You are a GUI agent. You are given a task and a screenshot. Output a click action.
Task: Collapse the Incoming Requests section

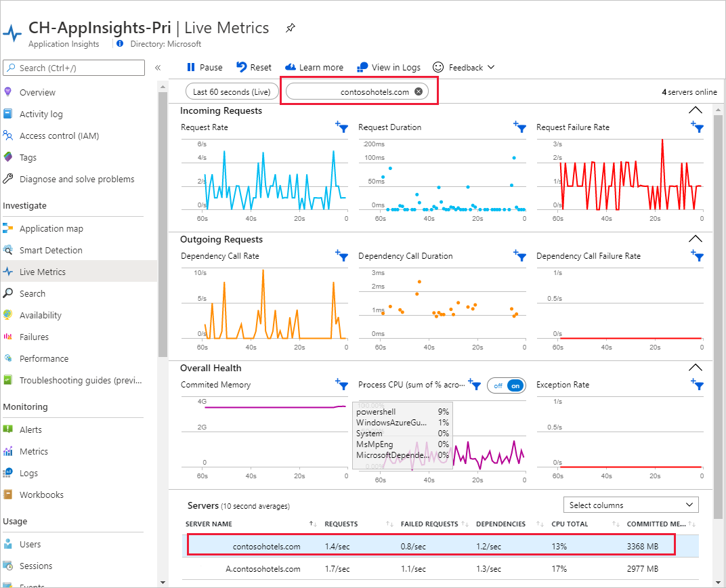point(695,110)
